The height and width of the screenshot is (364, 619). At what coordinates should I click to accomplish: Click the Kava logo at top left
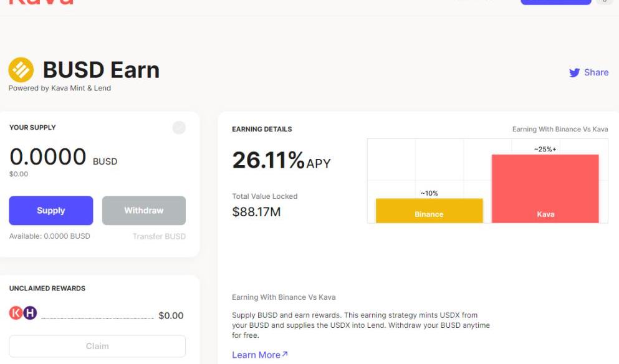click(x=41, y=2)
